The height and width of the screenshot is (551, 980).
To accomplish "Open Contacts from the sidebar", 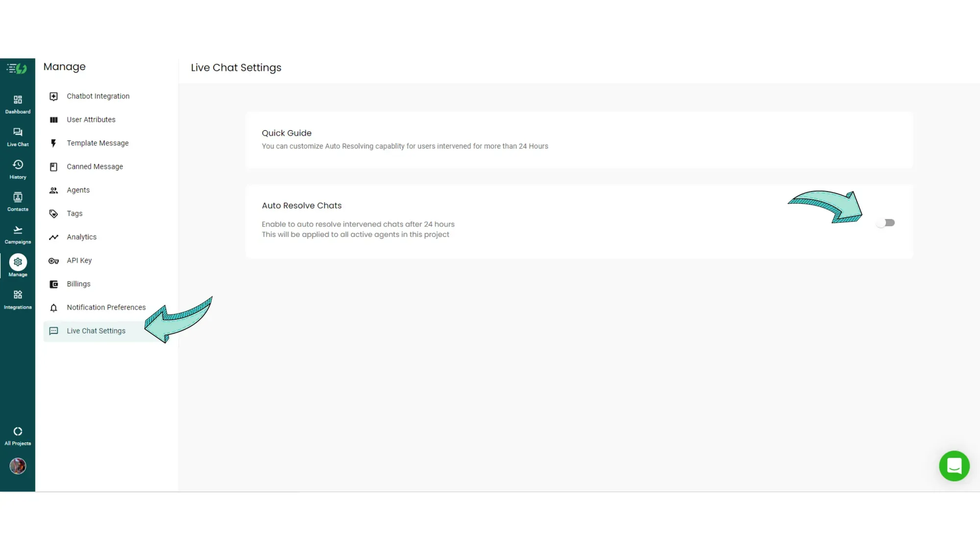I will pyautogui.click(x=18, y=200).
